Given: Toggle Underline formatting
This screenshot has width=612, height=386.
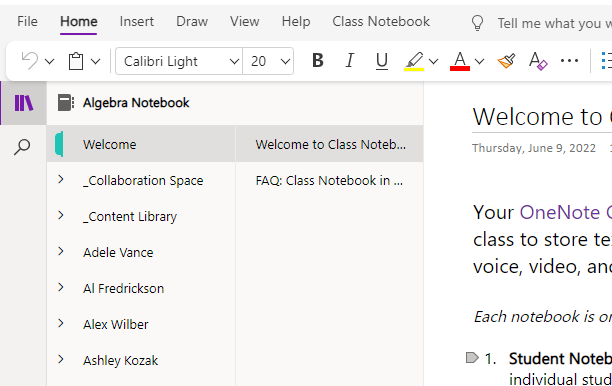Looking at the screenshot, I should 382,61.
